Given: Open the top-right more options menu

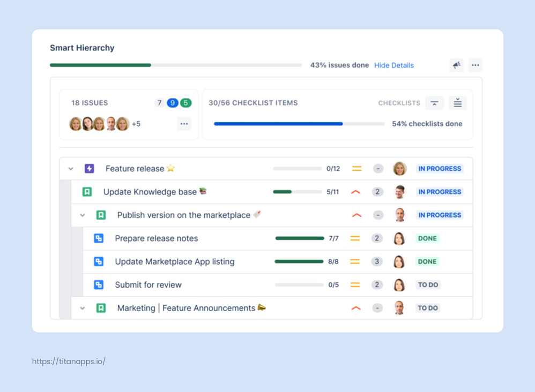Looking at the screenshot, I should click(x=475, y=65).
